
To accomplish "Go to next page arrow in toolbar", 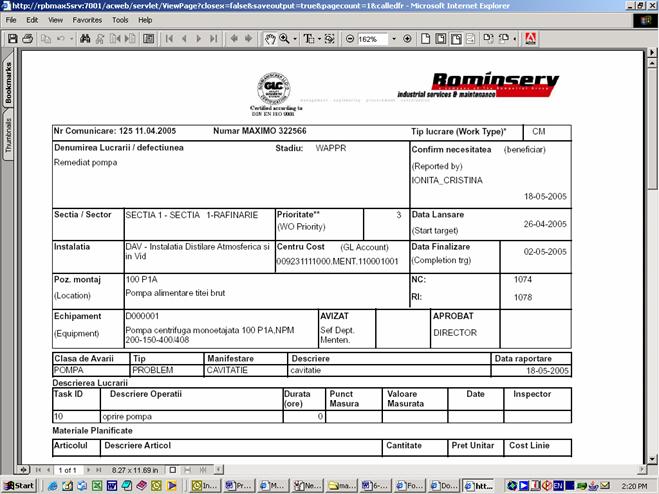I will point(199,39).
